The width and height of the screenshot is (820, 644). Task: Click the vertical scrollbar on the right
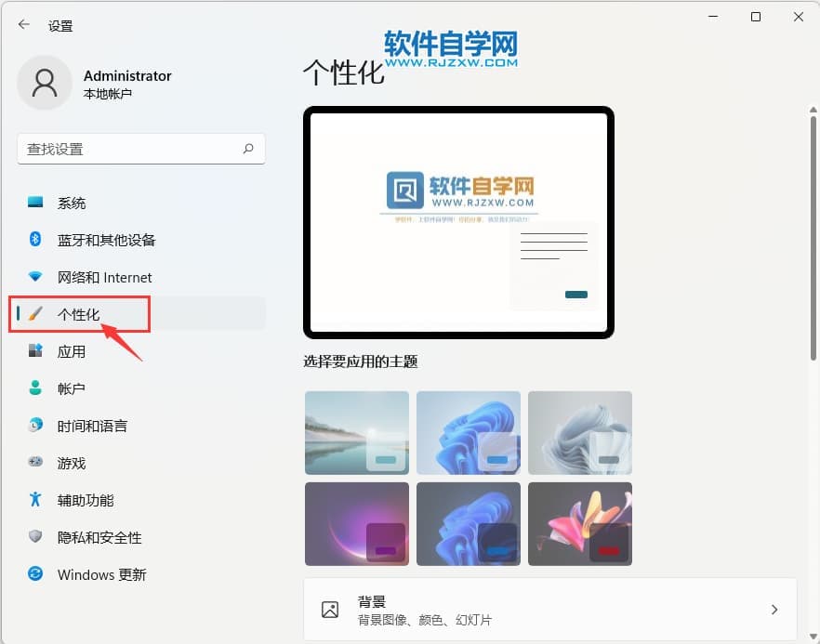[x=813, y=232]
